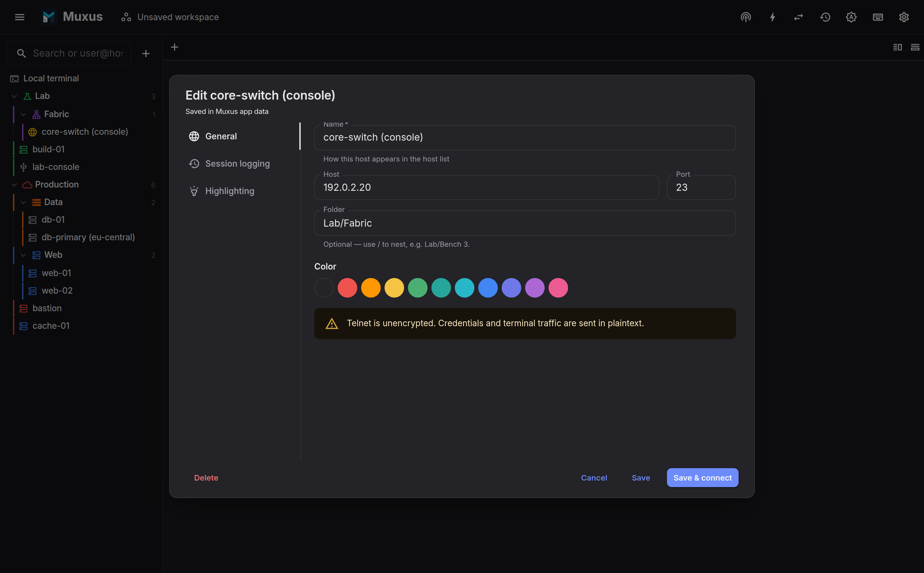Viewport: 924px width, 573px height.
Task: Edit the Name field
Action: coord(525,138)
